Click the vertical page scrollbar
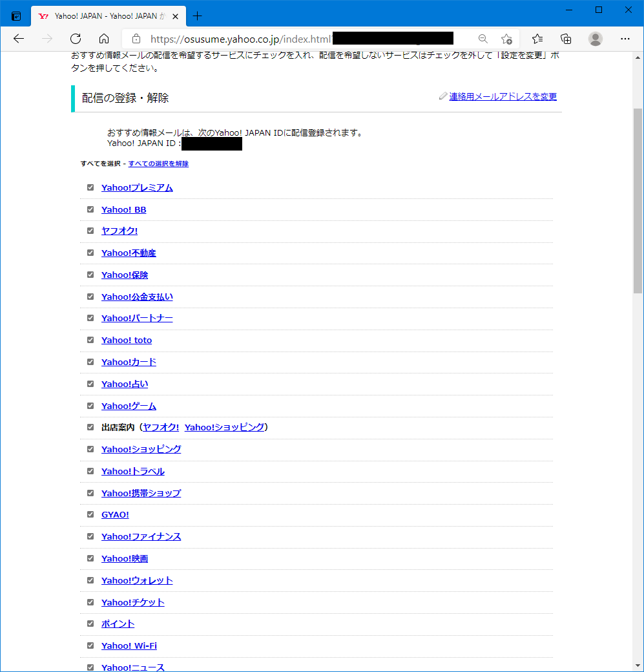Screen dimensions: 644x672 click(x=638, y=200)
